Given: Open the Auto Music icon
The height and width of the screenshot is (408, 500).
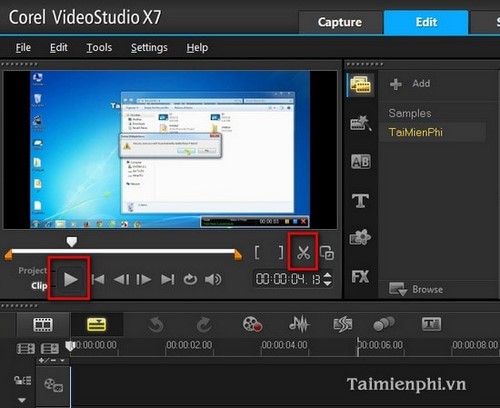Looking at the screenshot, I should point(343,324).
